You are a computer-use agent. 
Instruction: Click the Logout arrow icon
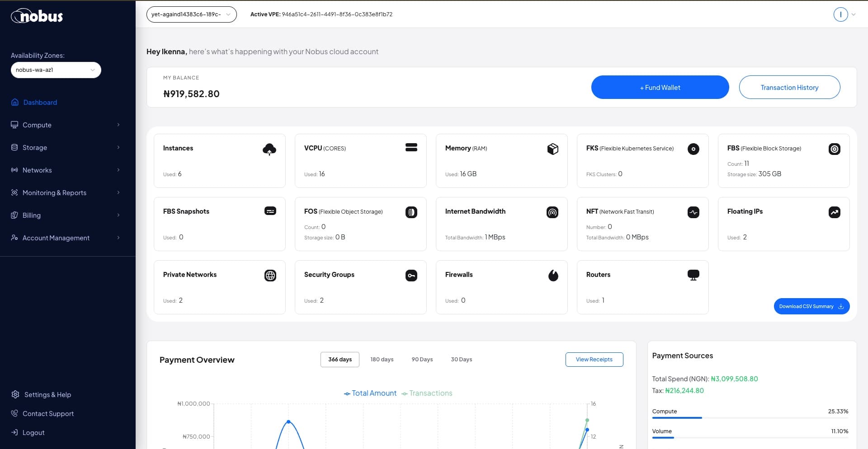[x=14, y=432]
